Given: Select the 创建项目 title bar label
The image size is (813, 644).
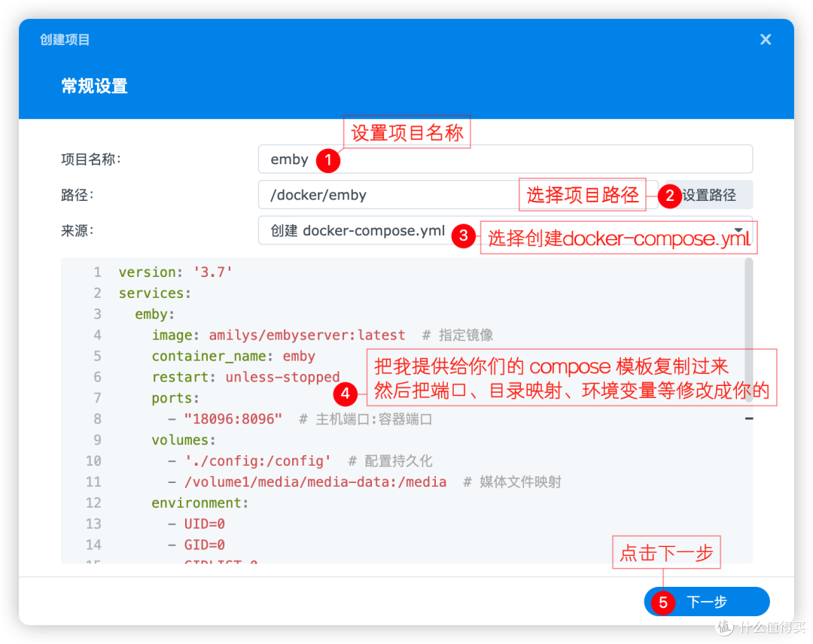Looking at the screenshot, I should pyautogui.click(x=64, y=39).
